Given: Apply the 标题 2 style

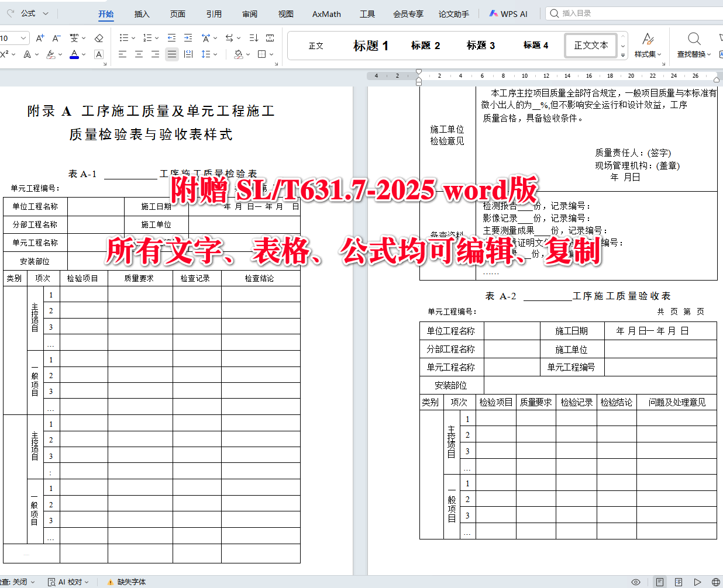Looking at the screenshot, I should pos(425,46).
